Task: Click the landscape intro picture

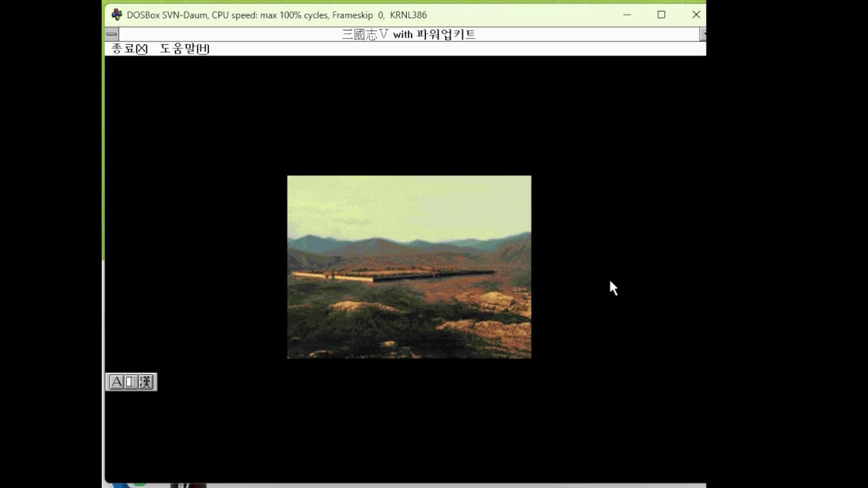Action: click(409, 267)
